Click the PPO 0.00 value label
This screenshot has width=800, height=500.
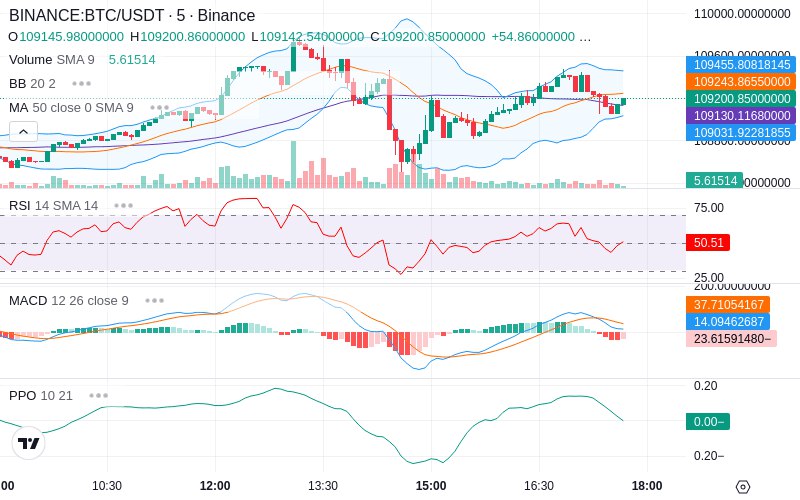708,421
